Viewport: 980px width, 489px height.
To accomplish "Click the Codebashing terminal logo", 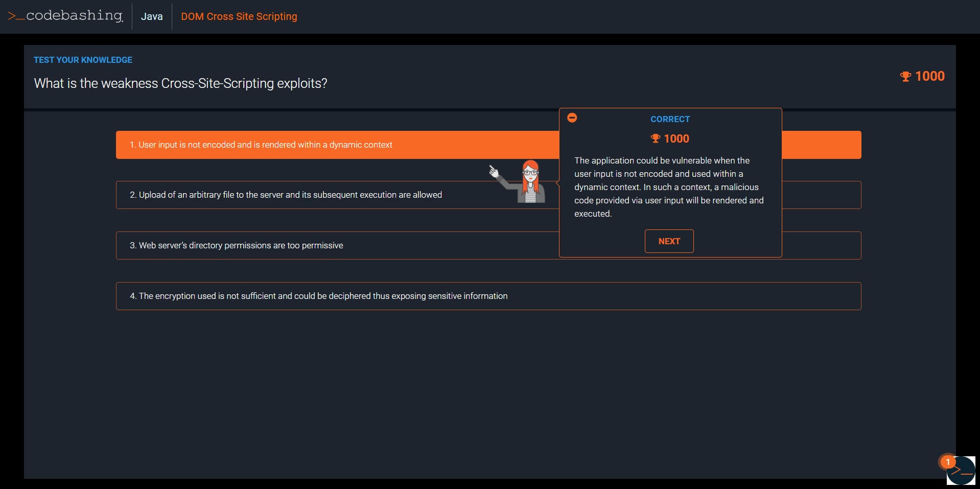I will [x=65, y=16].
